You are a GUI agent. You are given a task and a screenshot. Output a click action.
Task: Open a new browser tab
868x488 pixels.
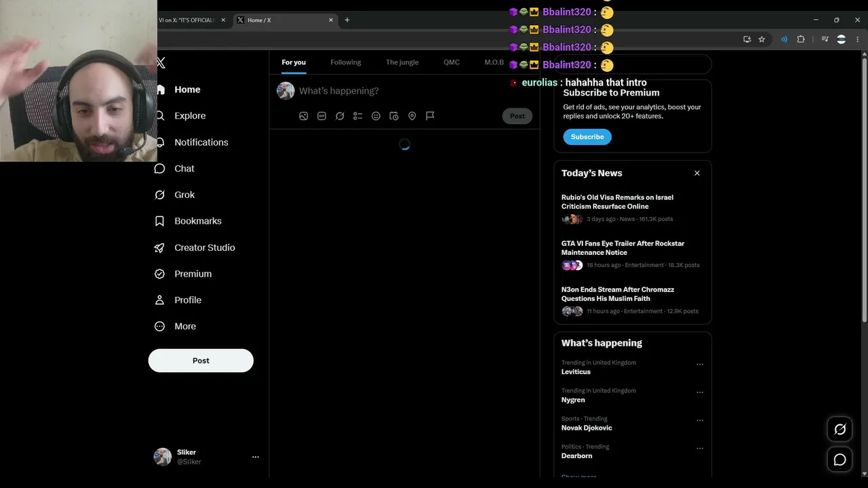(347, 20)
